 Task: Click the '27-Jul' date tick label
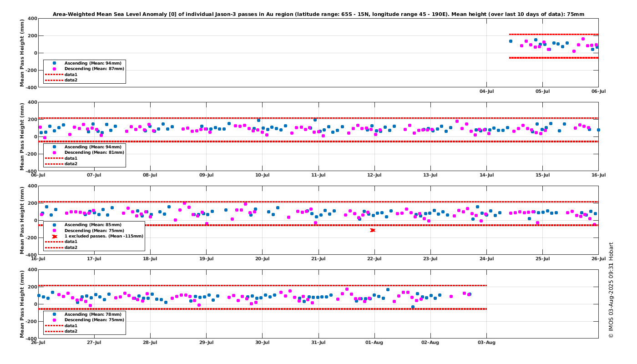(x=94, y=343)
